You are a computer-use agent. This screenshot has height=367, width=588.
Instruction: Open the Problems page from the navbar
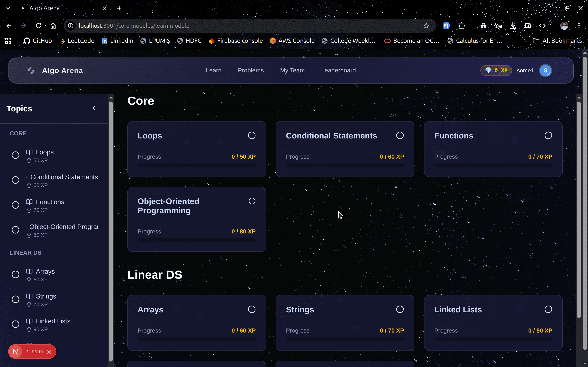pyautogui.click(x=251, y=70)
